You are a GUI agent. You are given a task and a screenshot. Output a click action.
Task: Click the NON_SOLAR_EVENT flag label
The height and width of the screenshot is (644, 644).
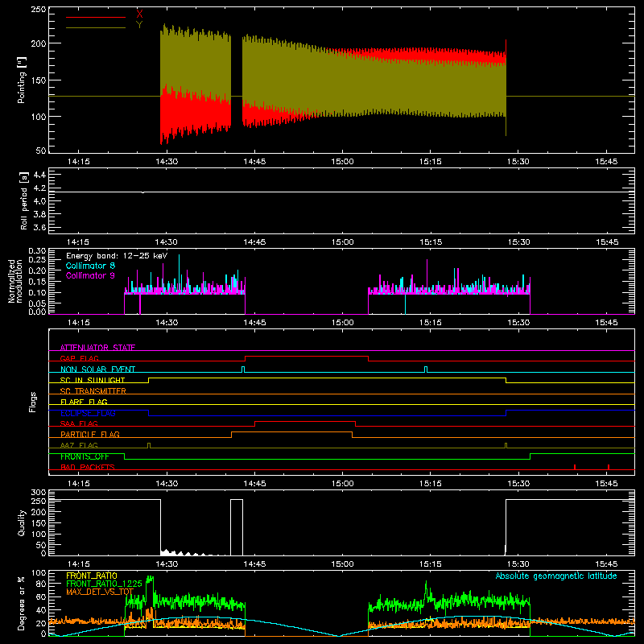click(97, 369)
